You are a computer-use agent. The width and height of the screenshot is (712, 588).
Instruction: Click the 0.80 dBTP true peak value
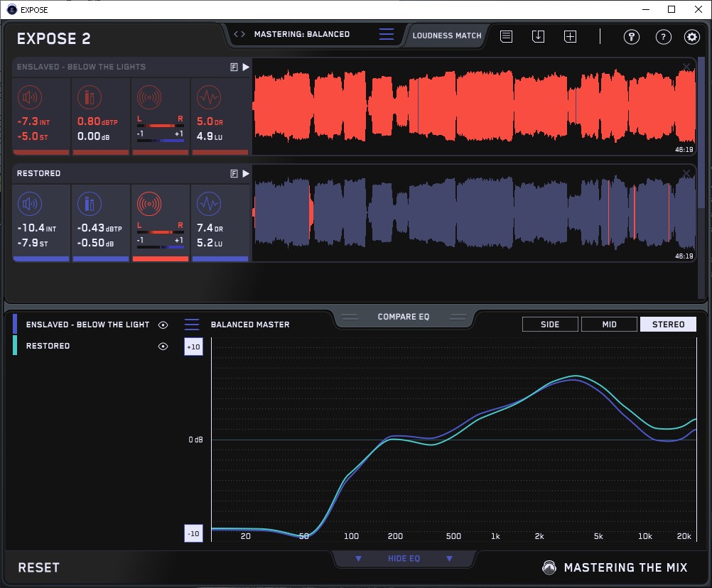(97, 121)
